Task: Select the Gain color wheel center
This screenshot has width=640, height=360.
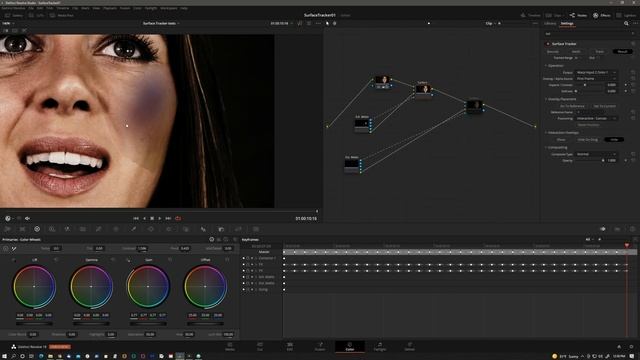Action: (148, 287)
